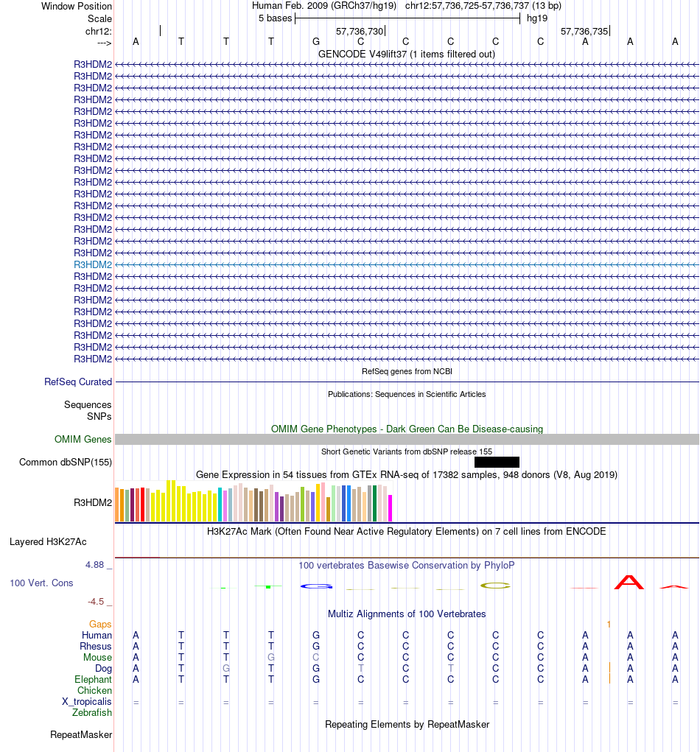Click the orange '1' in the Gaps row
The height and width of the screenshot is (752, 700).
click(609, 625)
